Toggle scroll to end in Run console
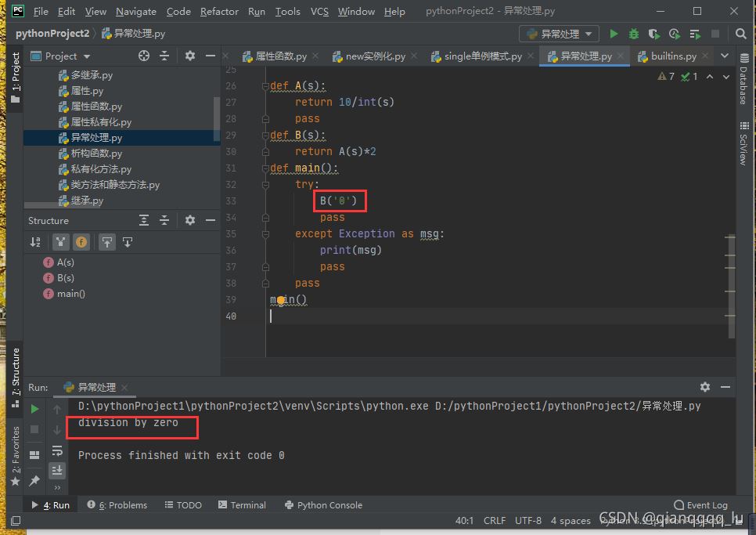This screenshot has width=756, height=535. [x=57, y=470]
